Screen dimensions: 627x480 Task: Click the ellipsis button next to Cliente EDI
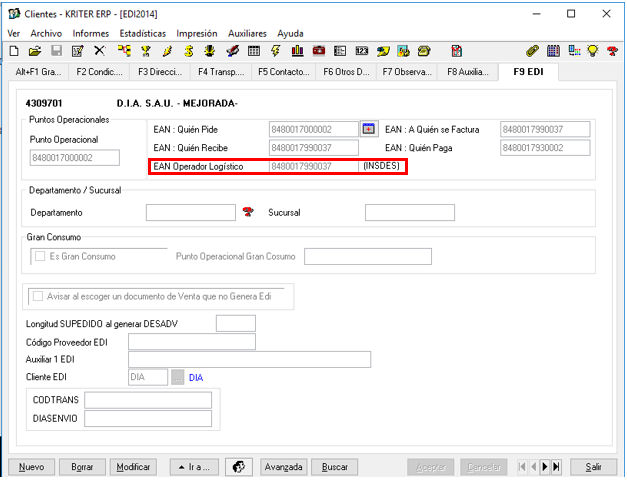pos(178,377)
